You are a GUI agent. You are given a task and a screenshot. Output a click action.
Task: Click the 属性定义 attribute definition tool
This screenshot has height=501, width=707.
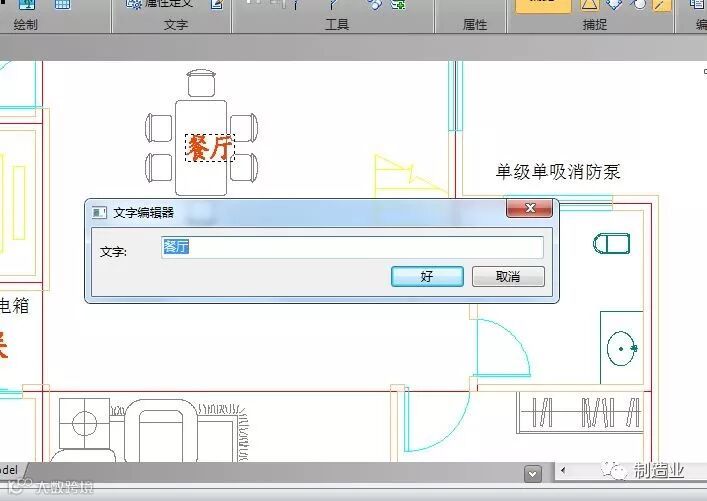pos(159,4)
